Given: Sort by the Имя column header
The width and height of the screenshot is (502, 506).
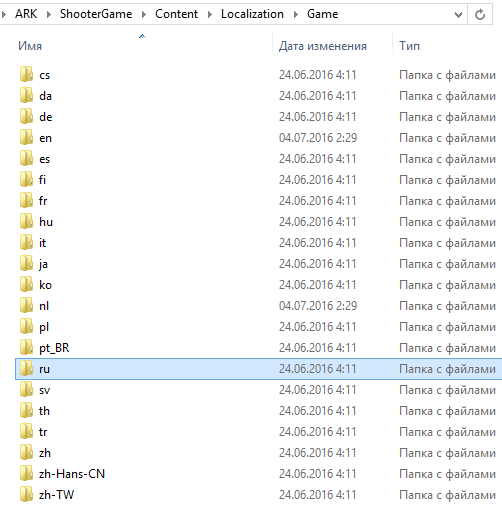Looking at the screenshot, I should (30, 46).
